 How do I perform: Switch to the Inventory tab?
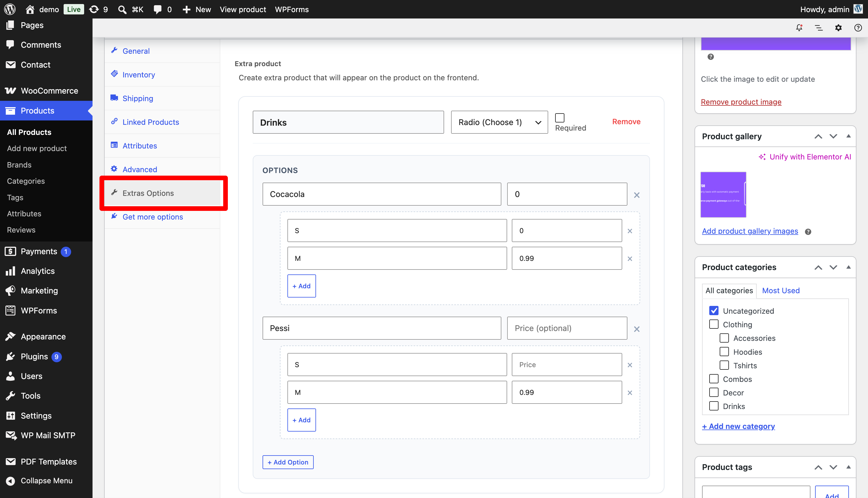point(162,75)
